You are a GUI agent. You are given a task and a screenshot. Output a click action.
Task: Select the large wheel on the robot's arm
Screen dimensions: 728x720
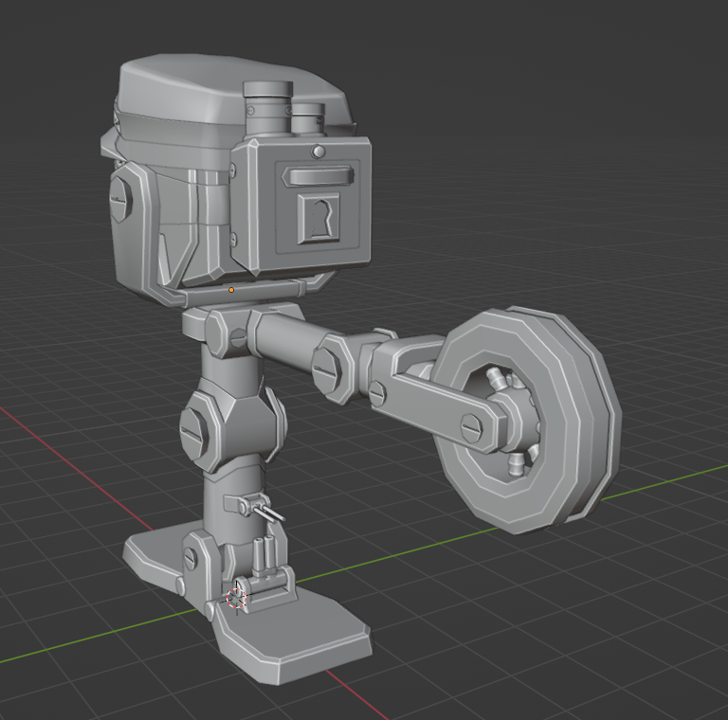coord(528,420)
